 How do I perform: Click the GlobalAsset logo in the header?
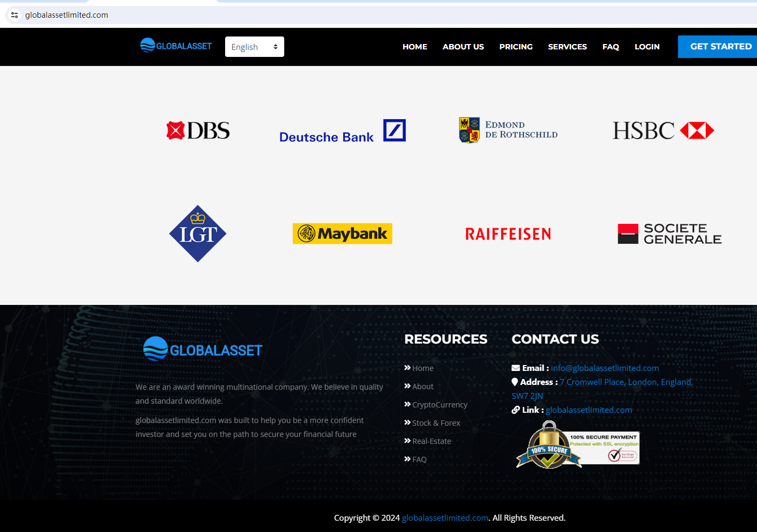[x=176, y=46]
